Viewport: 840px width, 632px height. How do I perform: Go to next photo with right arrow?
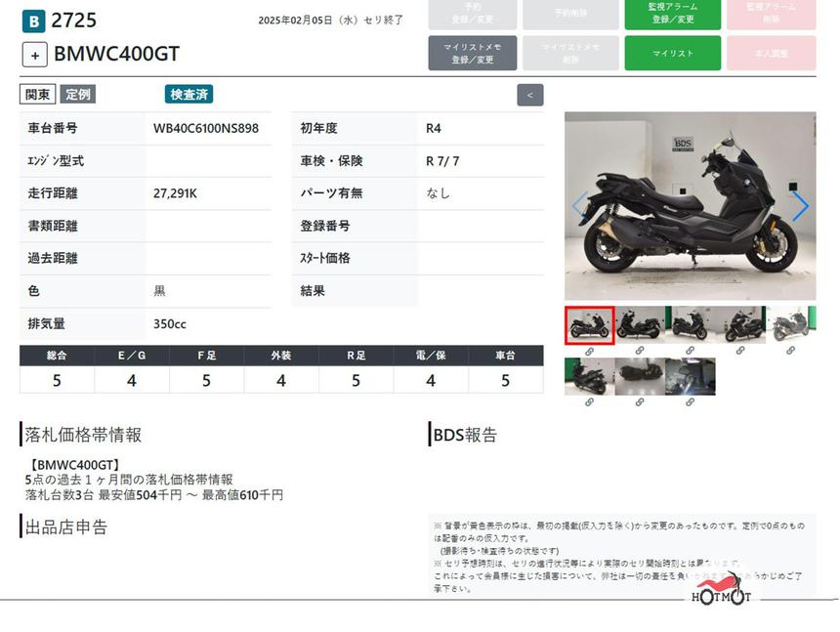point(800,206)
